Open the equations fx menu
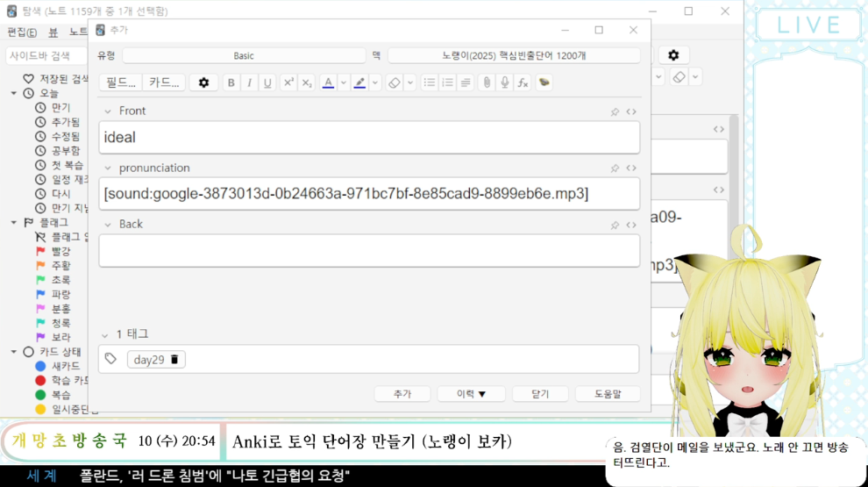868x487 pixels. (523, 82)
